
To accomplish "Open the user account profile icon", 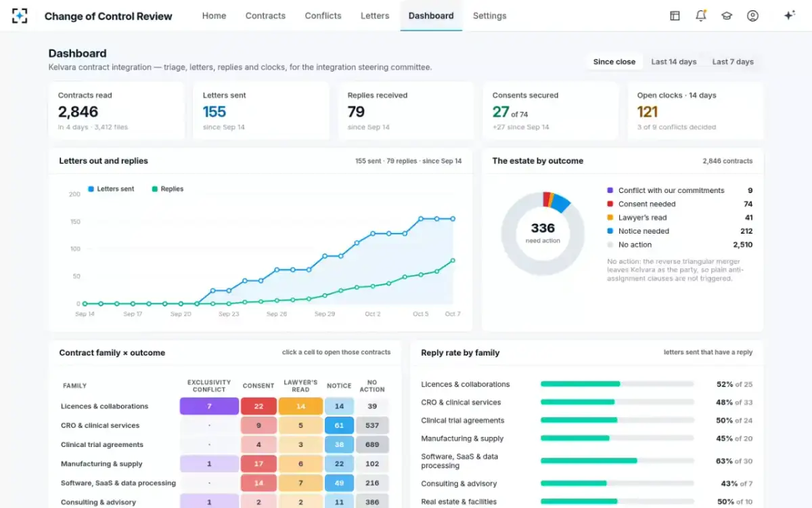I will pyautogui.click(x=752, y=16).
